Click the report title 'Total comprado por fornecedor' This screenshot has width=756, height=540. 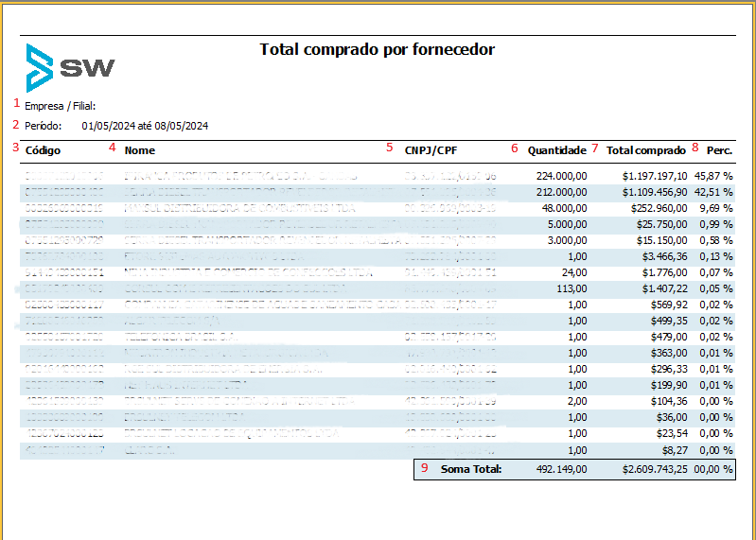[x=377, y=49]
